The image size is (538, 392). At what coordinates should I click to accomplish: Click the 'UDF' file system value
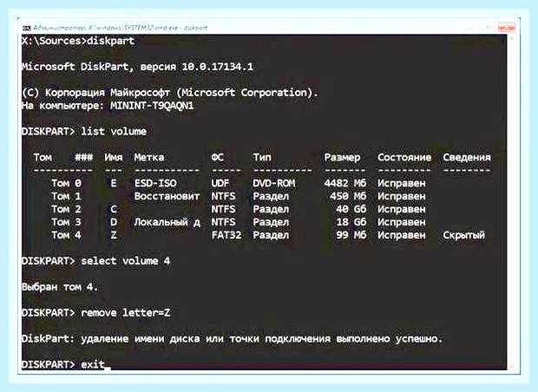220,184
